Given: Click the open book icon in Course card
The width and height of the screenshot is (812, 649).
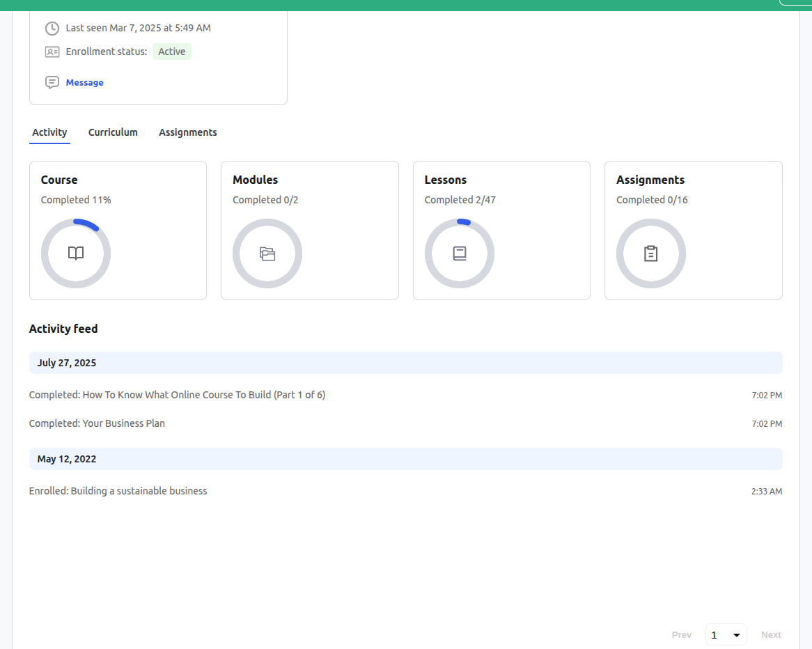Looking at the screenshot, I should (x=76, y=253).
